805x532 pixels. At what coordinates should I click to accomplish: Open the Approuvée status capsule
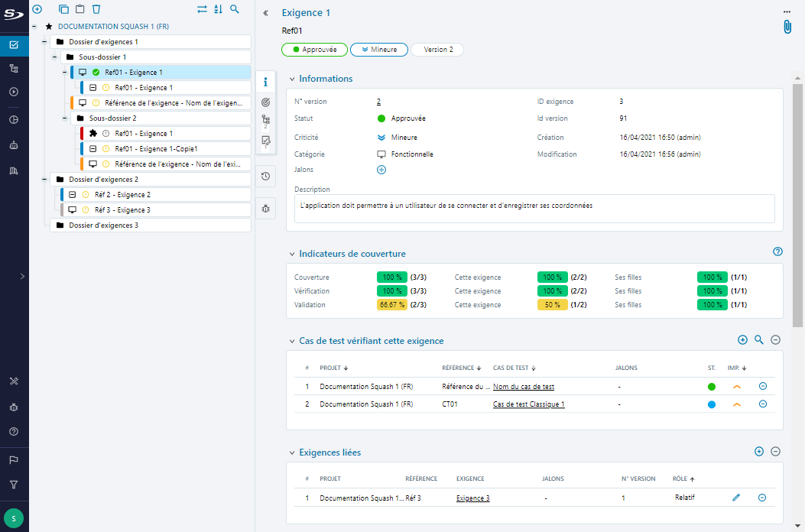(x=315, y=50)
